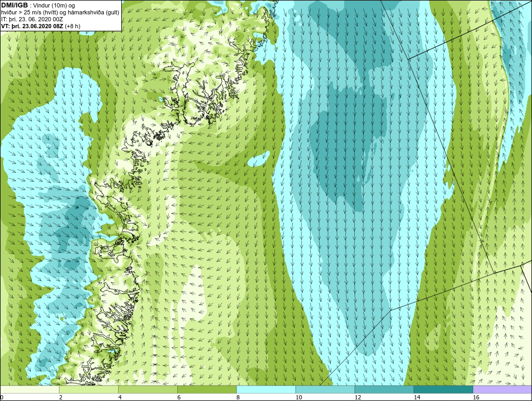
Task: Click the 4–6 m/s green legend swatch
Action: tap(147, 389)
